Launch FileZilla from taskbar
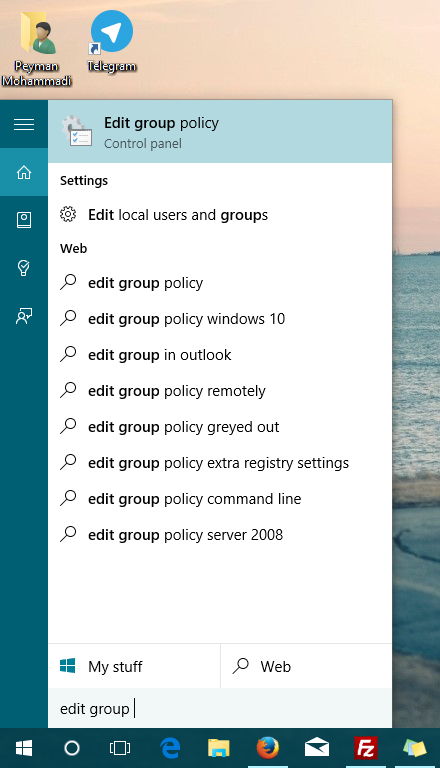 (x=366, y=748)
